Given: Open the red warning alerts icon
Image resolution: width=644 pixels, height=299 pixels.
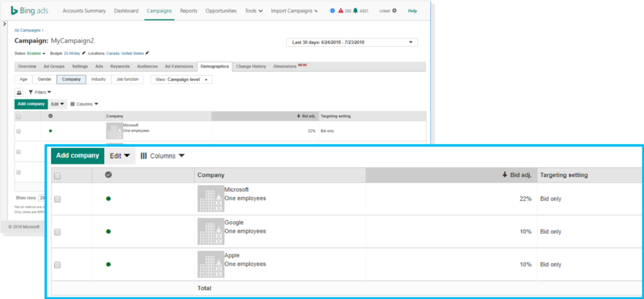Looking at the screenshot, I should click(340, 11).
